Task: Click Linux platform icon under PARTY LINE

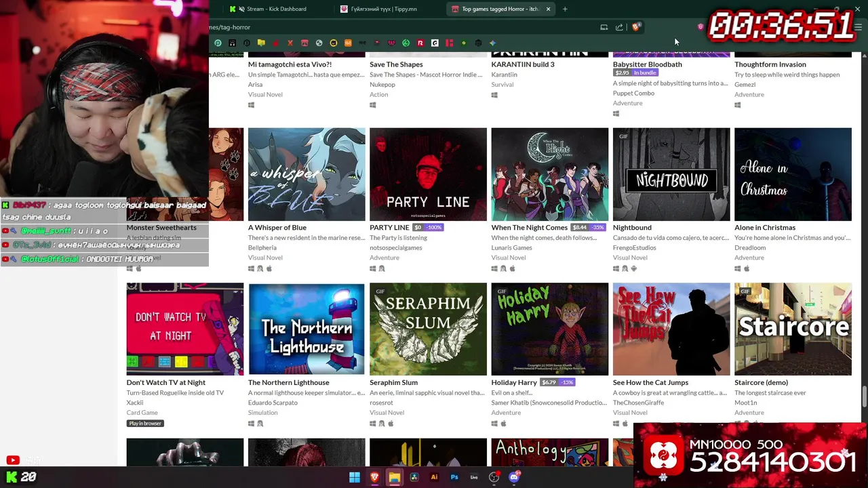Action: (x=382, y=268)
